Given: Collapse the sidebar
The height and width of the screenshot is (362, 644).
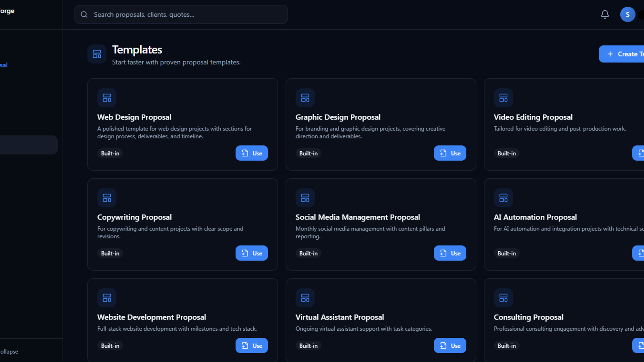Looking at the screenshot, I should [9, 352].
